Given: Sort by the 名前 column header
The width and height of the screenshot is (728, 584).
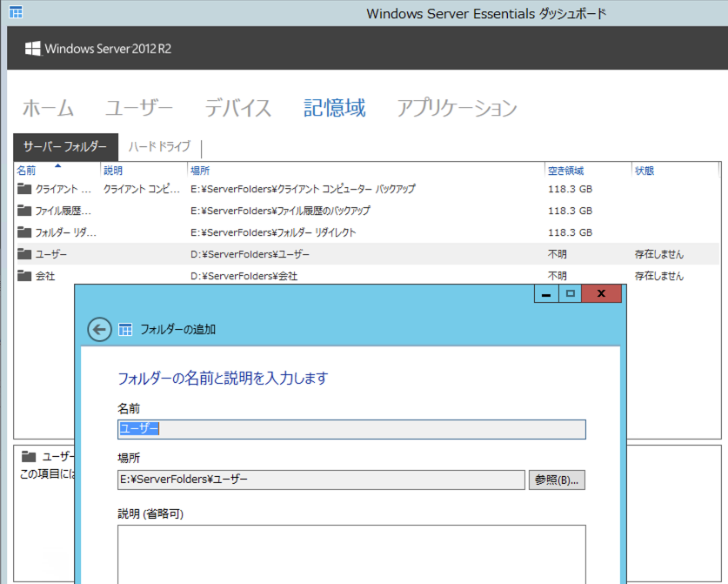Looking at the screenshot, I should coord(26,171).
